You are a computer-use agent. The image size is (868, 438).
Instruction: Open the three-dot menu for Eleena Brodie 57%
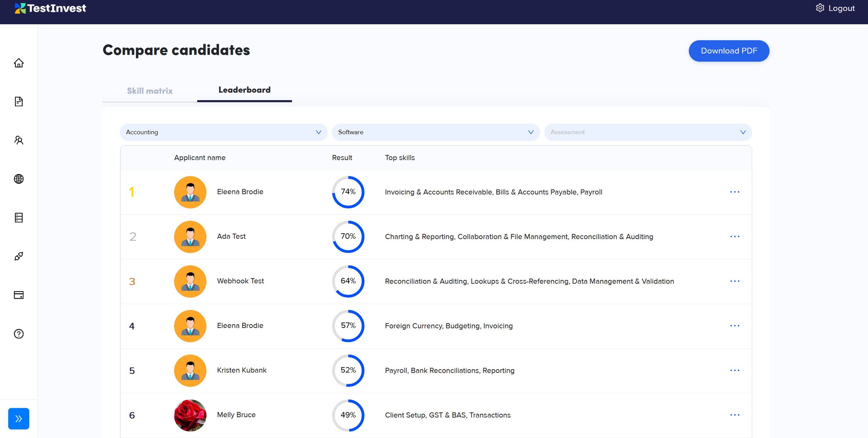tap(735, 326)
